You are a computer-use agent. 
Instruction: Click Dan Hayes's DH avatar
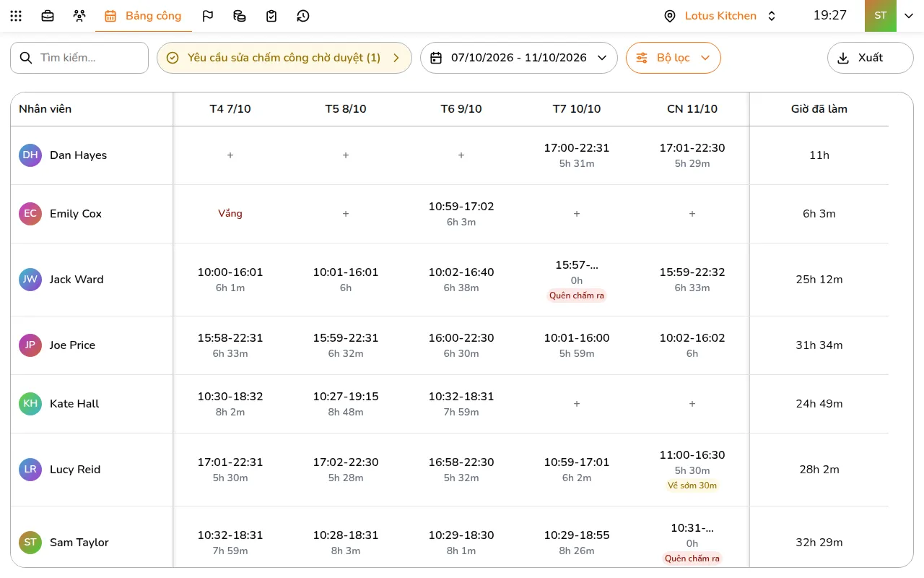pos(30,155)
